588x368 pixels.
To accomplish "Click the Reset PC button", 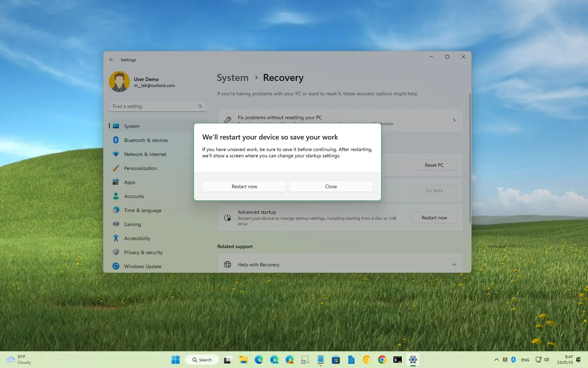I will click(x=434, y=165).
